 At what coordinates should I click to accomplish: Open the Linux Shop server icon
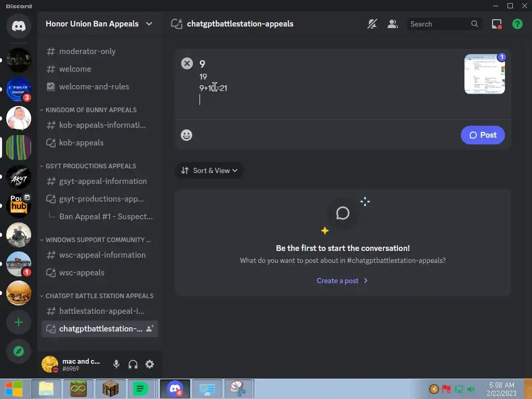tap(19, 89)
